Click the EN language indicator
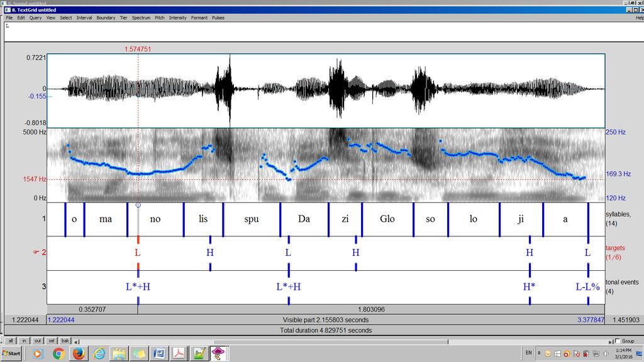 (x=528, y=353)
